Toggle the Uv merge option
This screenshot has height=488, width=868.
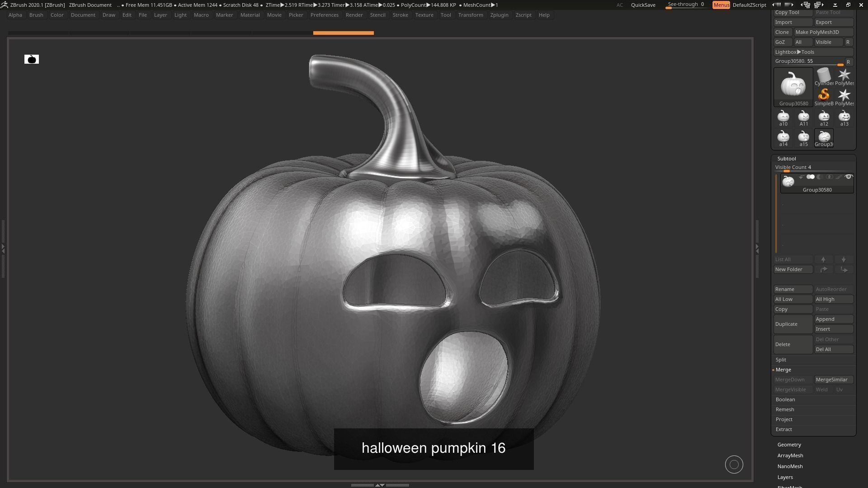[x=840, y=389]
